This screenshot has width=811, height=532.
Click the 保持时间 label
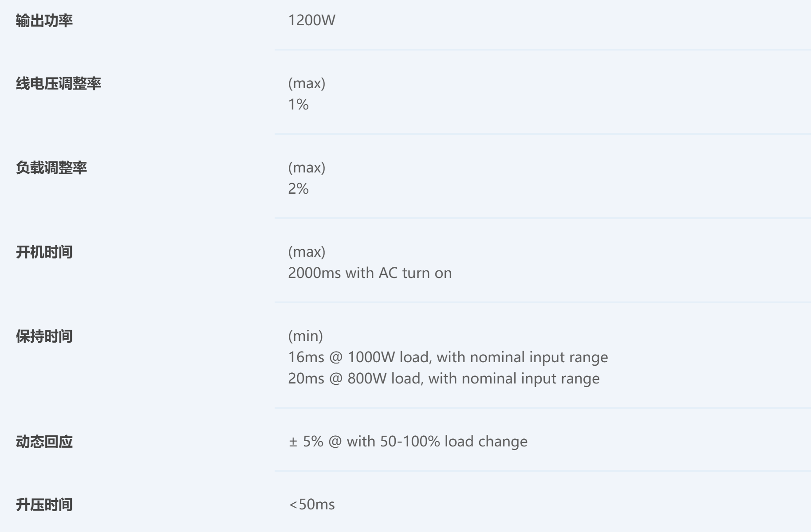tap(44, 336)
